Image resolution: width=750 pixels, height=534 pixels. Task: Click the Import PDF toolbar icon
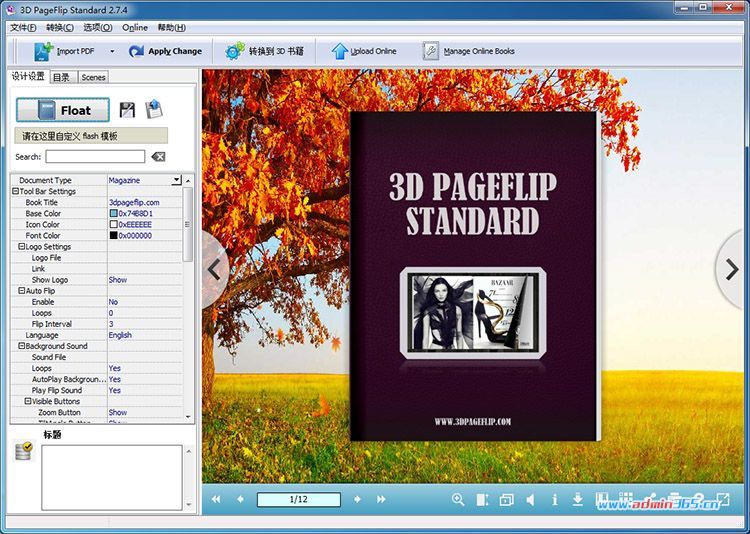44,51
